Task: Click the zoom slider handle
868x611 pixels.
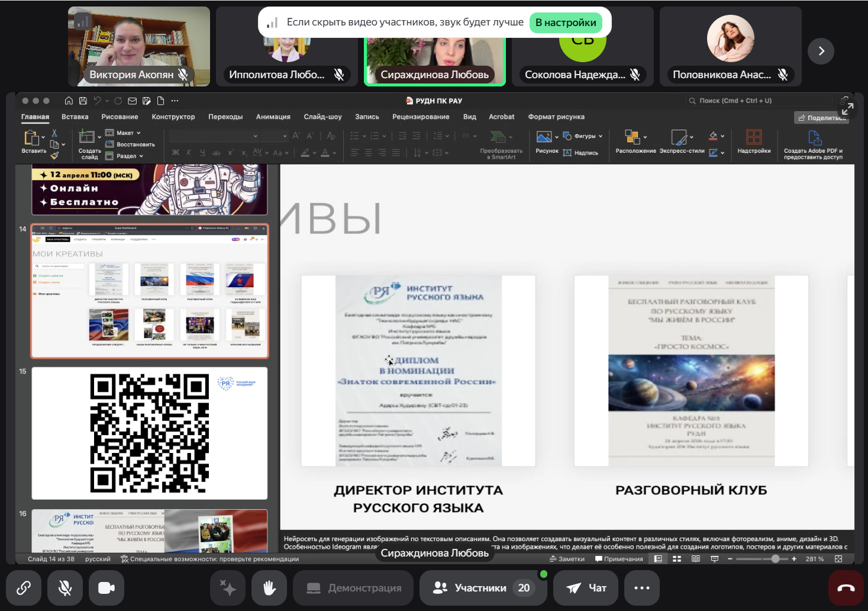Action: pyautogui.click(x=775, y=559)
